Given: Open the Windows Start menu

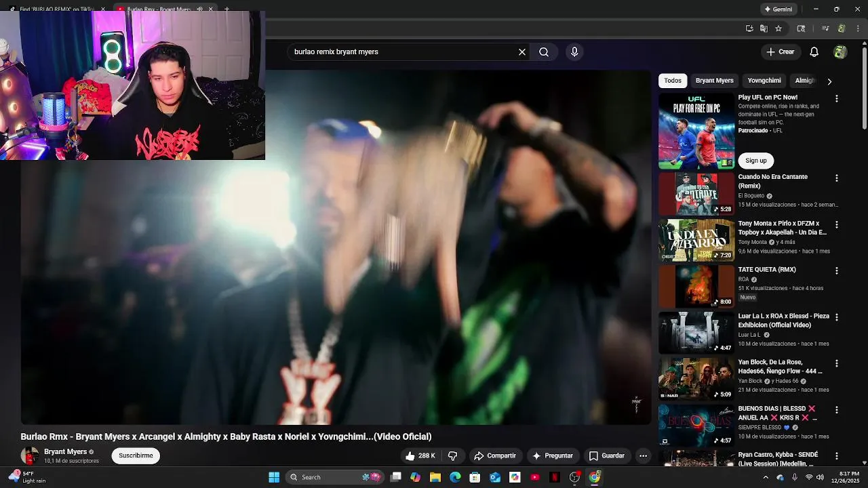Looking at the screenshot, I should point(274,477).
